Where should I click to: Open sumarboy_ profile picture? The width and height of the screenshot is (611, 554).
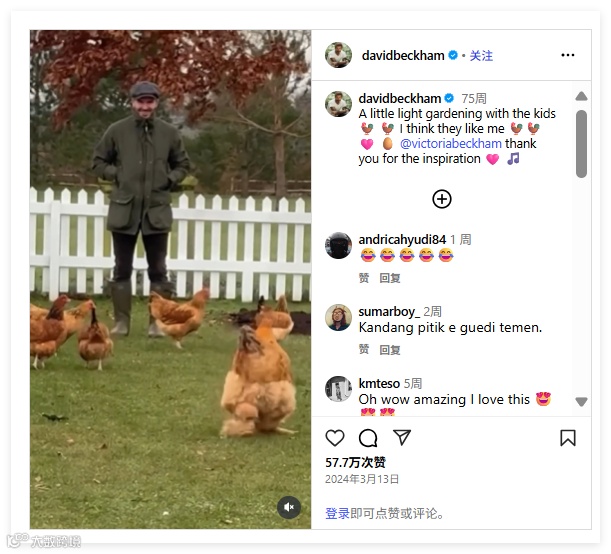[x=338, y=318]
